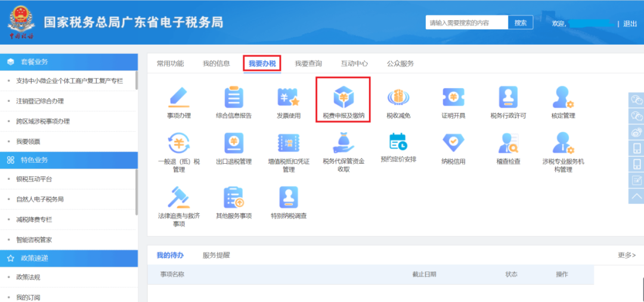Screen dimensions: 644x302
Task: Click the 国家税务总局广东省电子税务局 site title
Action: (134, 23)
